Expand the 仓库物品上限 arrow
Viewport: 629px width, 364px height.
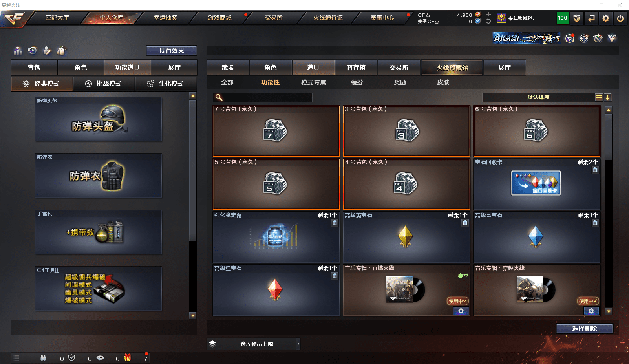298,344
